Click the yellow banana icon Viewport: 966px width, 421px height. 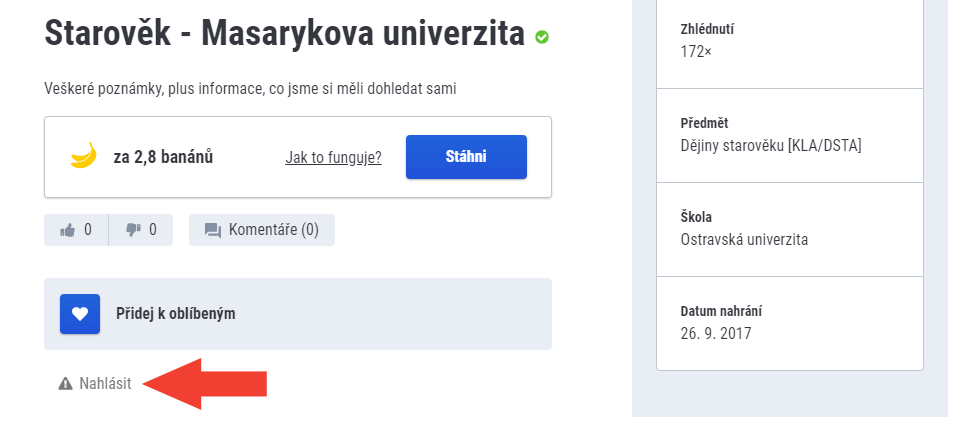tap(83, 156)
